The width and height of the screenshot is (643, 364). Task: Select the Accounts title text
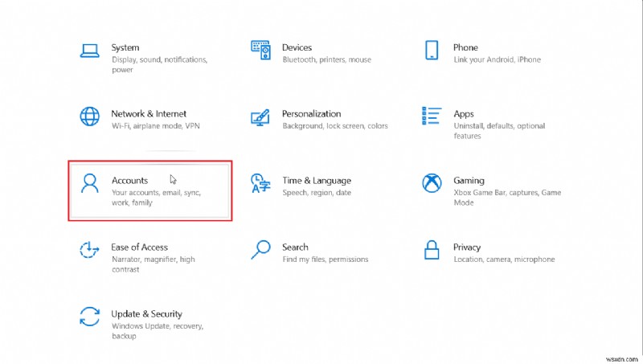(129, 181)
